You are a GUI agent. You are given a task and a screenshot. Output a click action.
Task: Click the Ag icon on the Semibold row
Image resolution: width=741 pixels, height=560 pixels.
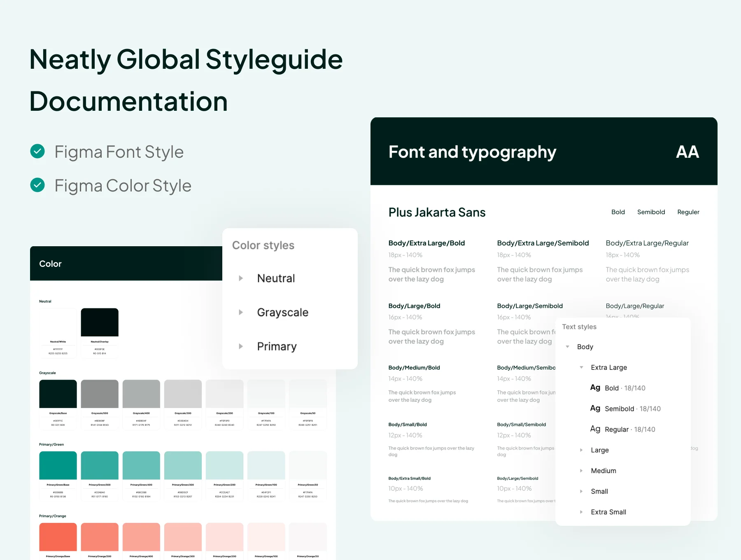coord(595,408)
